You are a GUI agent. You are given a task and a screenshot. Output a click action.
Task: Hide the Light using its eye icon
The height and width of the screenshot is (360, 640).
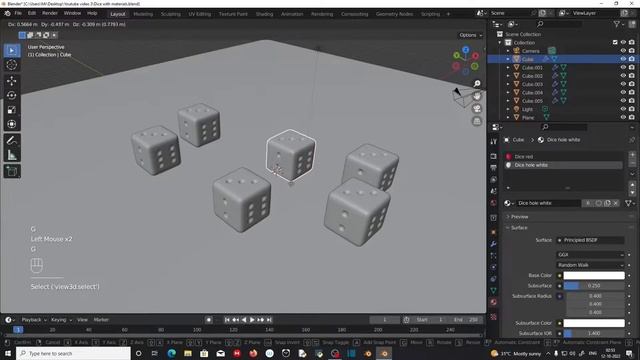623,109
